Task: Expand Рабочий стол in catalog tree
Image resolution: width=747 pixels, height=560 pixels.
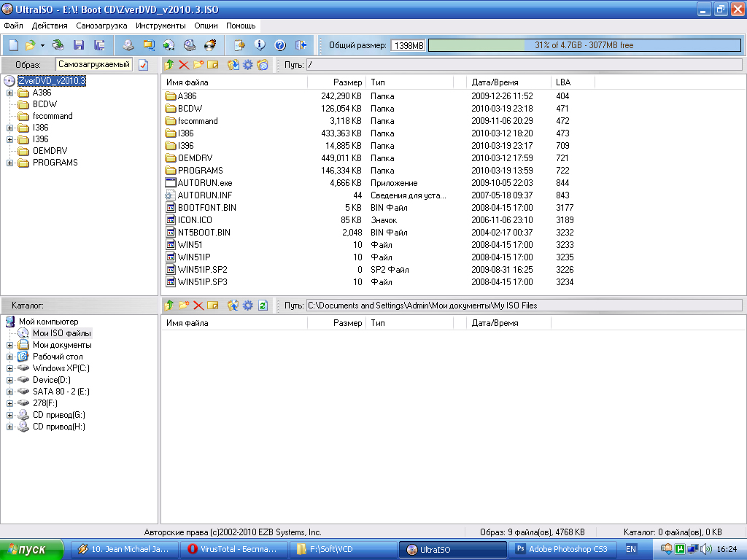Action: pyautogui.click(x=9, y=357)
